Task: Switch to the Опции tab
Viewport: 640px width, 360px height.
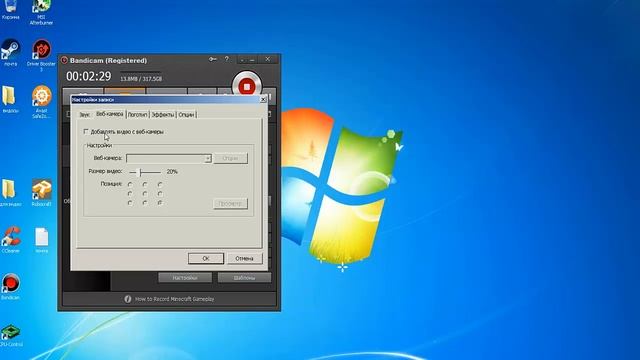Action: click(186, 115)
